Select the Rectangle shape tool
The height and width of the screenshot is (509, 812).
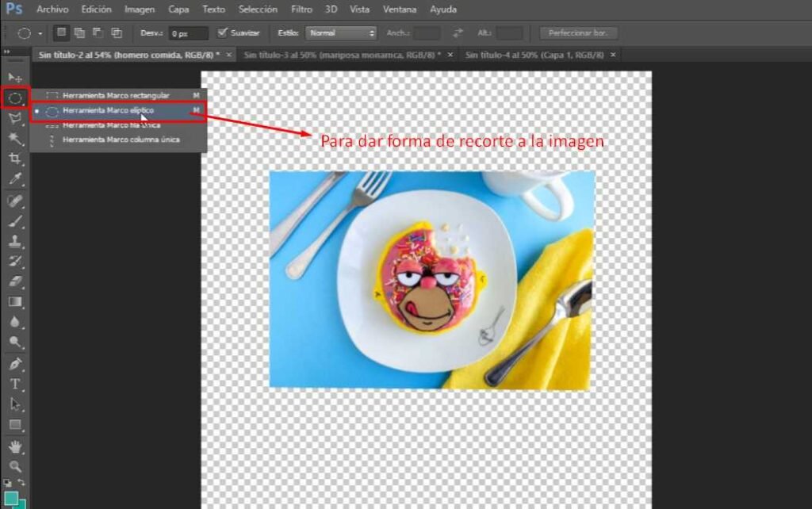[x=15, y=425]
